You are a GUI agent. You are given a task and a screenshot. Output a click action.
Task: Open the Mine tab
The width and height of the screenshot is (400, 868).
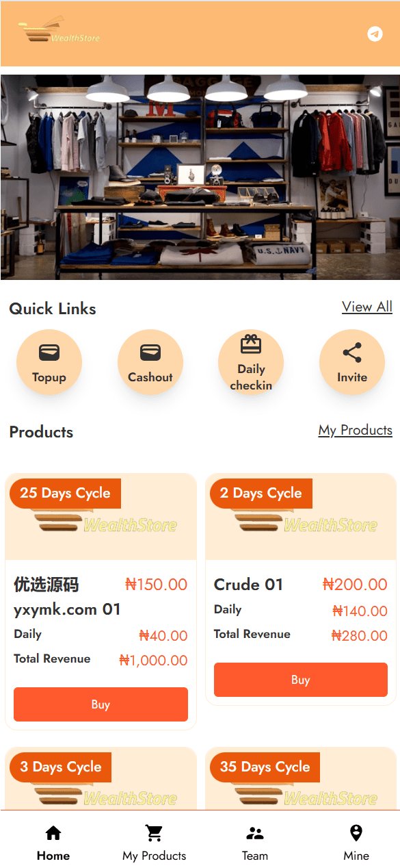[356, 843]
